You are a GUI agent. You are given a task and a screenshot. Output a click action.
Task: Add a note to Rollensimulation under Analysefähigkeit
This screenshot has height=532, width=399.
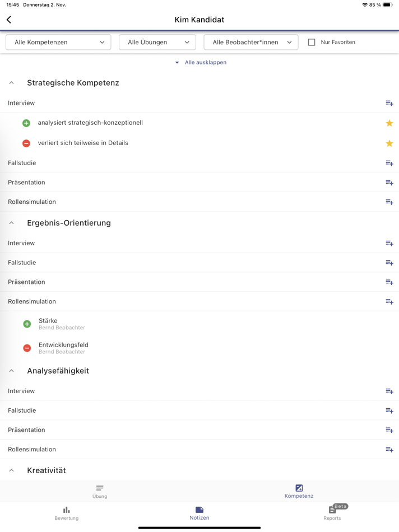click(x=389, y=449)
